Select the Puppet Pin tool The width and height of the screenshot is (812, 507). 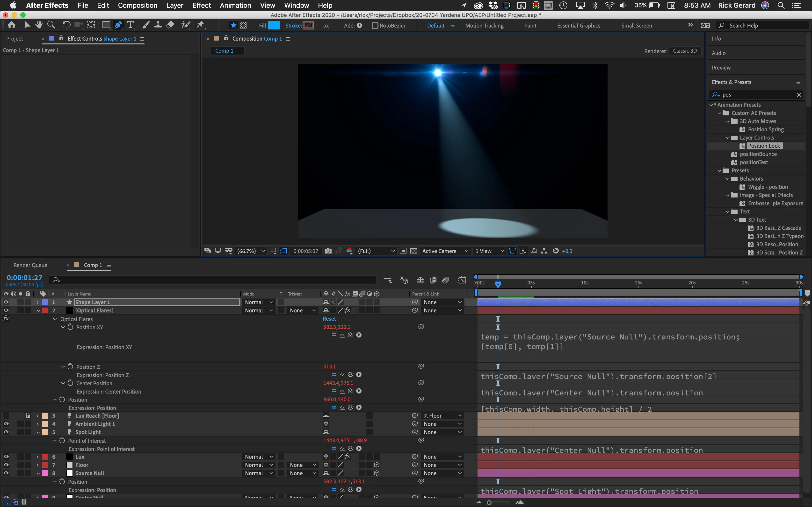pos(200,25)
